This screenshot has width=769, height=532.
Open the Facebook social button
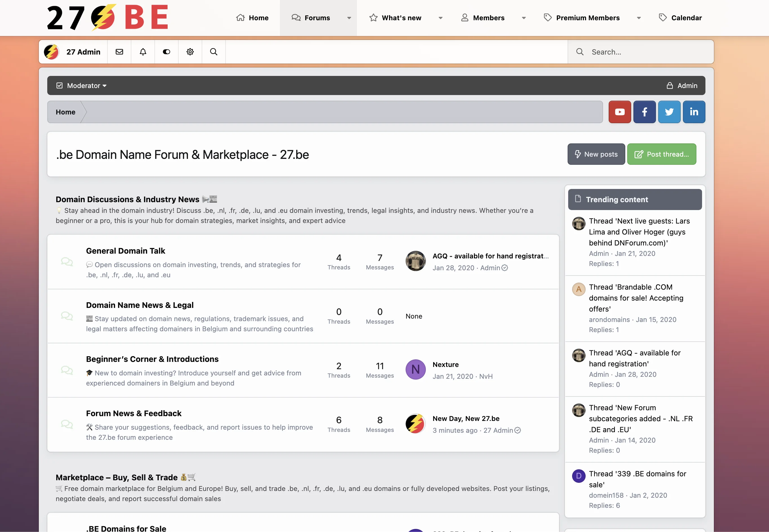click(x=644, y=112)
